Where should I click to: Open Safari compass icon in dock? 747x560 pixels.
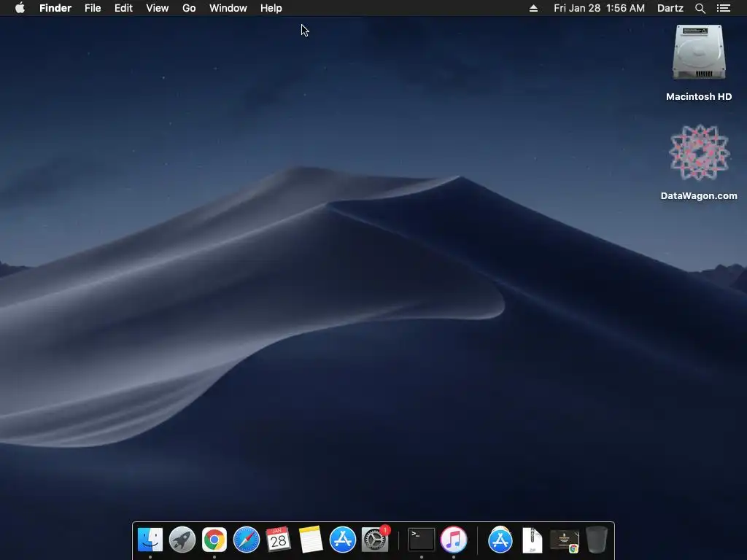(247, 540)
